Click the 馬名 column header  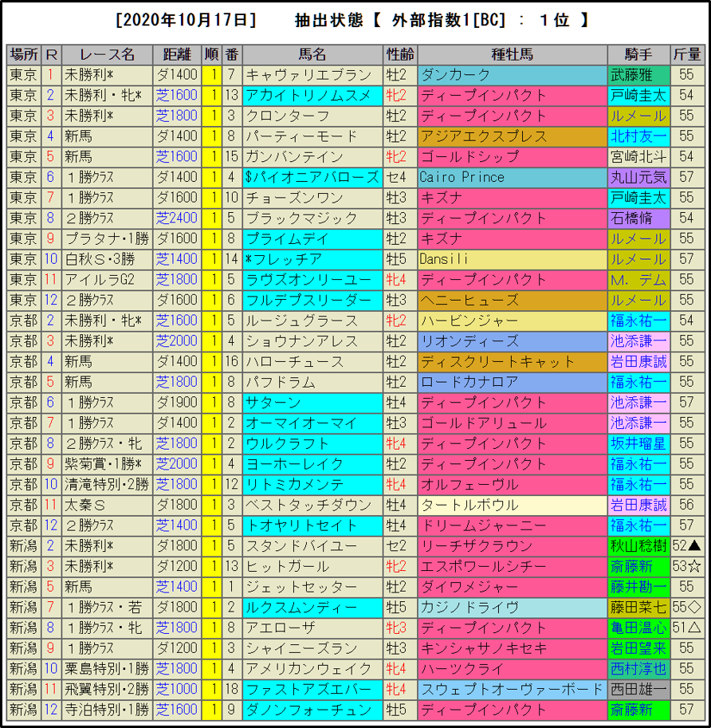tap(312, 54)
